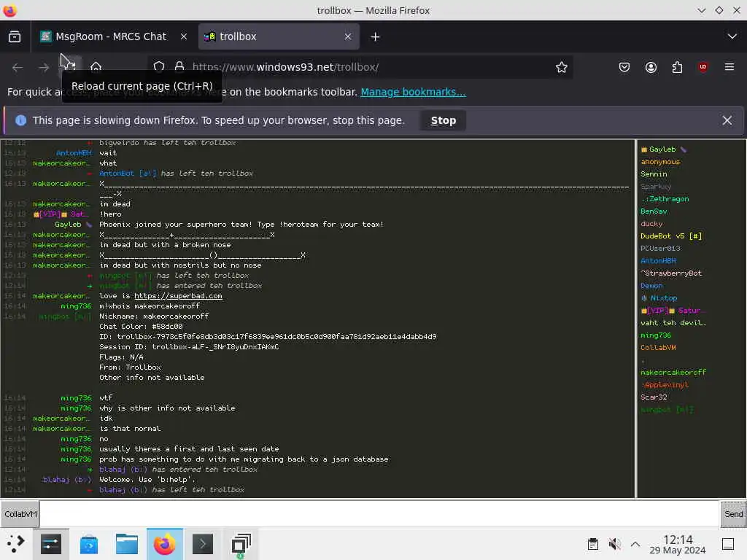Focus the chat message input field
The width and height of the screenshot is (747, 560).
point(379,514)
